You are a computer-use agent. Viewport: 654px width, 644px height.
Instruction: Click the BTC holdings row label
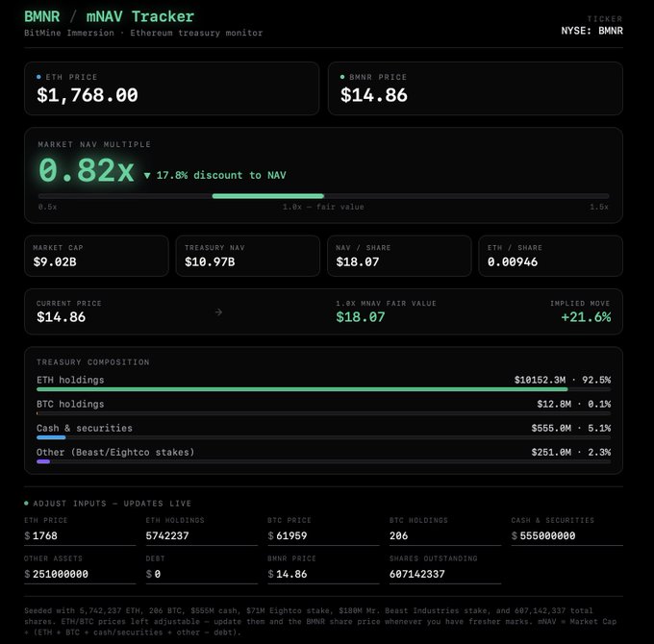tap(70, 405)
